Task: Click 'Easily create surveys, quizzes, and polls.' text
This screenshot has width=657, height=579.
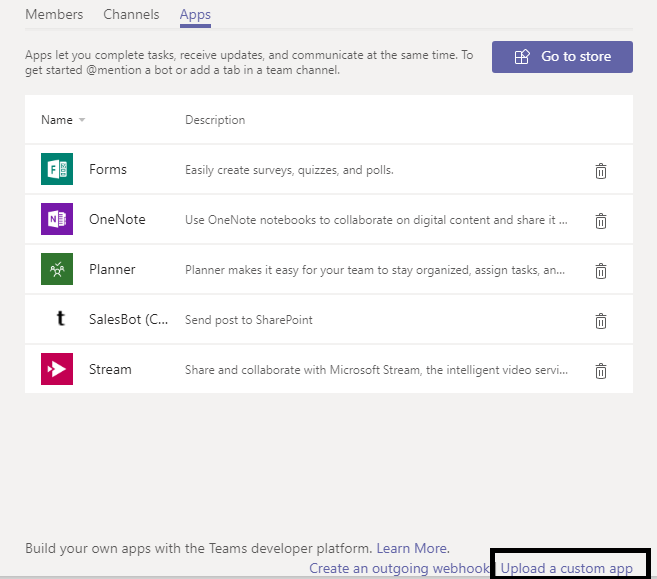Action: (x=289, y=170)
